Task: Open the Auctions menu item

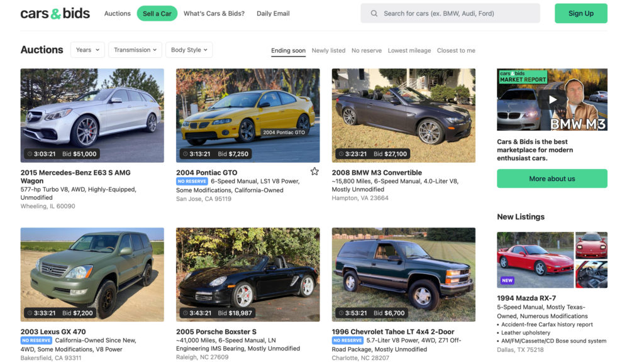Action: coord(117,13)
